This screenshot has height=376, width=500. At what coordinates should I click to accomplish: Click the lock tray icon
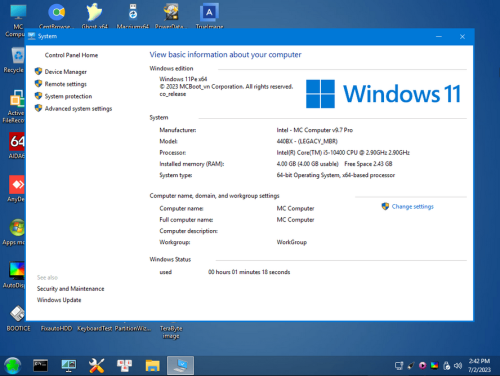pos(447,366)
